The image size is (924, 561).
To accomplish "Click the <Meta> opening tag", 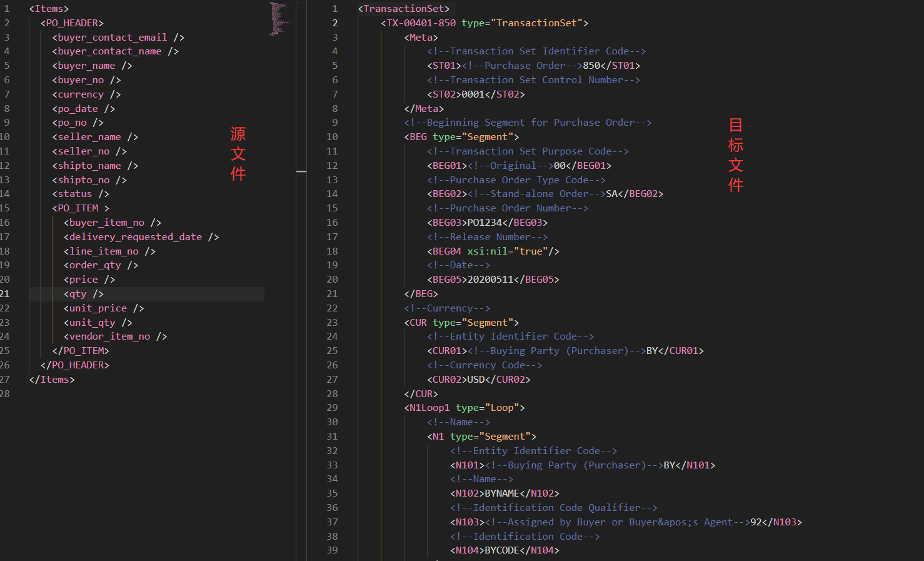I will coord(421,38).
